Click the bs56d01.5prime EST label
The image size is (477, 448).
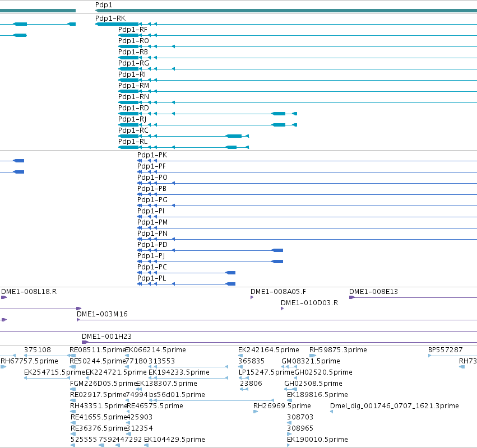tap(177, 395)
